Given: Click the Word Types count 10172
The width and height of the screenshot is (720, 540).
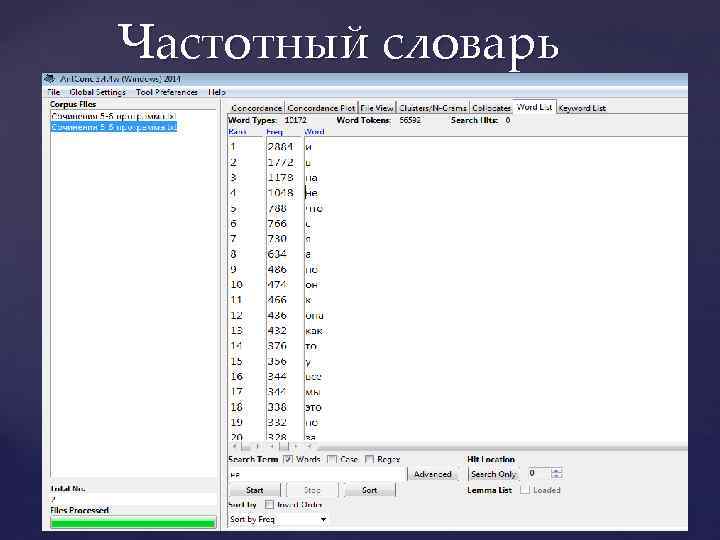Looking at the screenshot, I should coord(295,120).
